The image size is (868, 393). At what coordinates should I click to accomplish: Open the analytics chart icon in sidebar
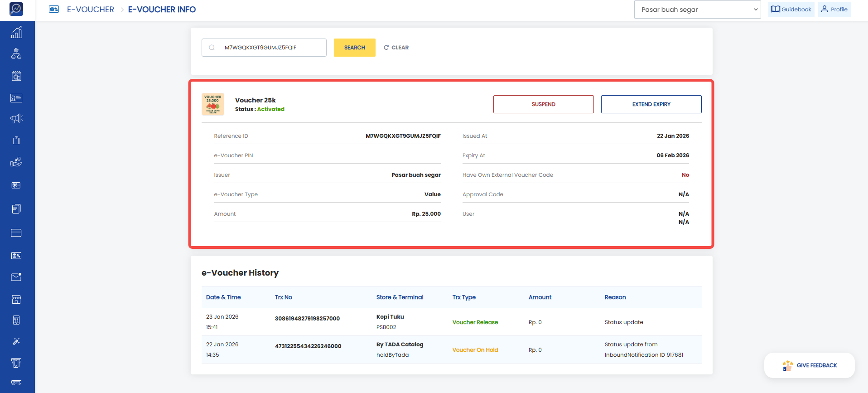(16, 32)
